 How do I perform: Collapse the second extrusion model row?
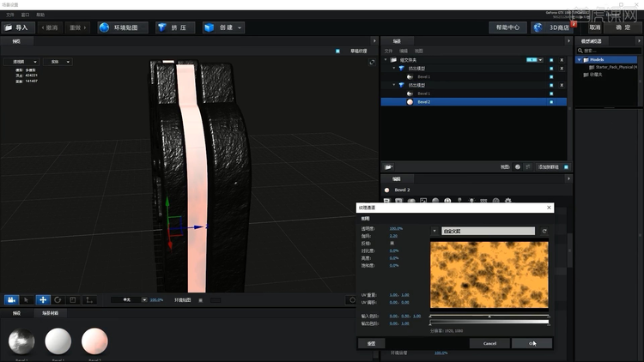[x=394, y=85]
